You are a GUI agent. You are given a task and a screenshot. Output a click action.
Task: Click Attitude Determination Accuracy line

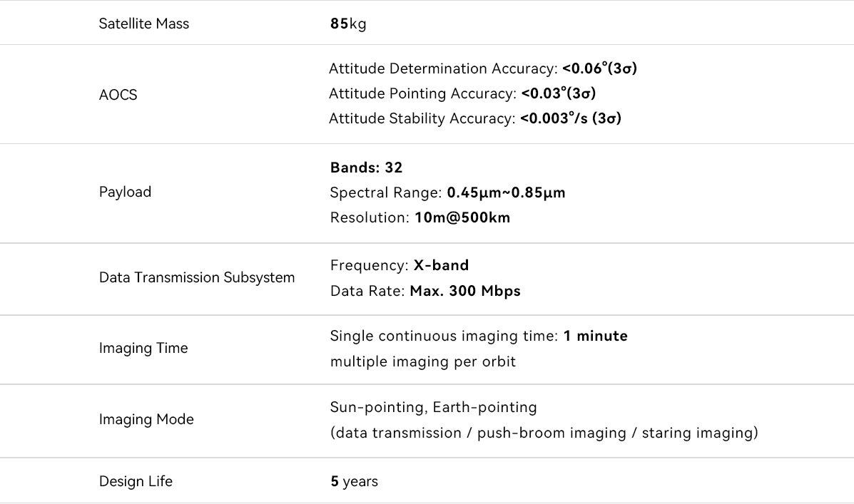coord(482,68)
